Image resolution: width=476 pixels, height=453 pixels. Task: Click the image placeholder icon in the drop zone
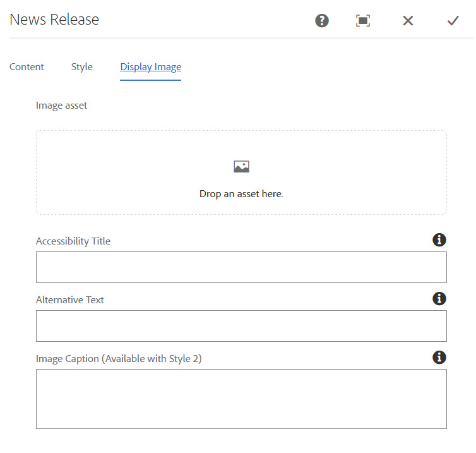(241, 167)
